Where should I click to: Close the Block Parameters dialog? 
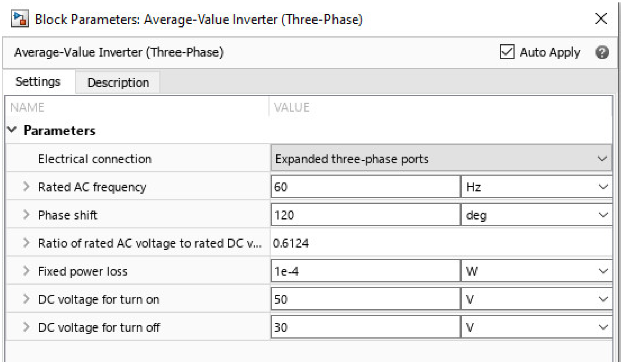pos(601,19)
